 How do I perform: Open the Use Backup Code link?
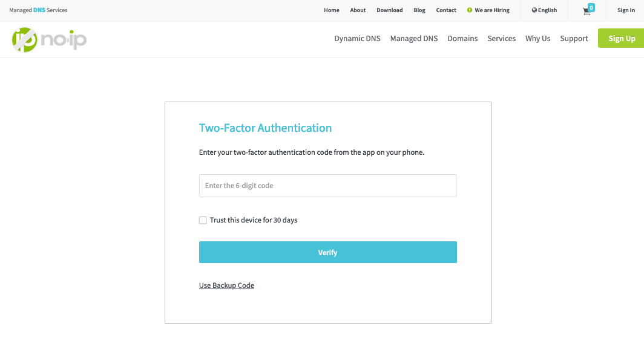226,285
